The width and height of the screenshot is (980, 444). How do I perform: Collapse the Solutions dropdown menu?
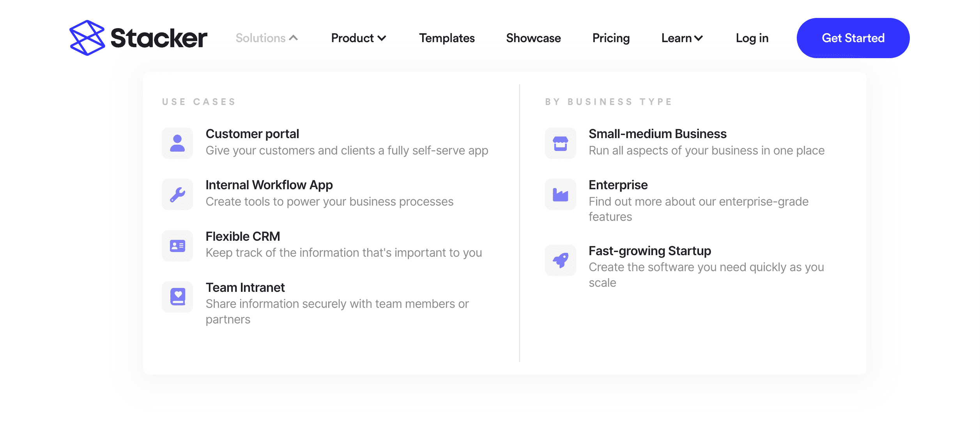click(x=267, y=38)
